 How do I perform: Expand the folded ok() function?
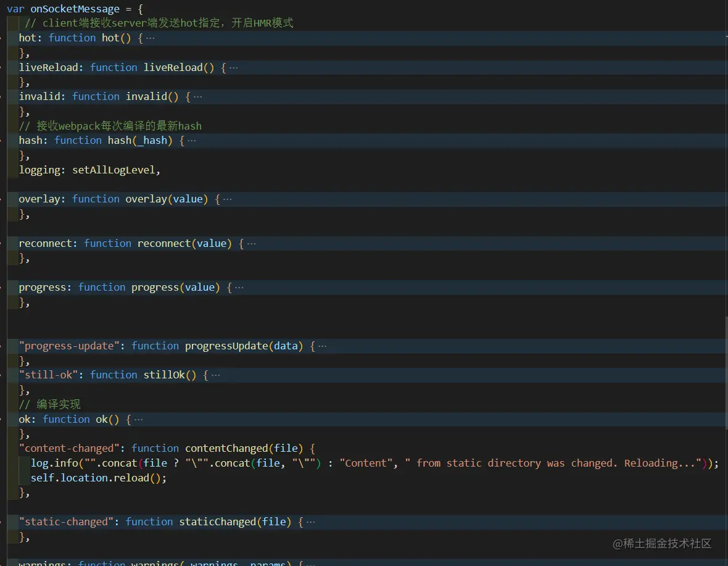(x=138, y=420)
